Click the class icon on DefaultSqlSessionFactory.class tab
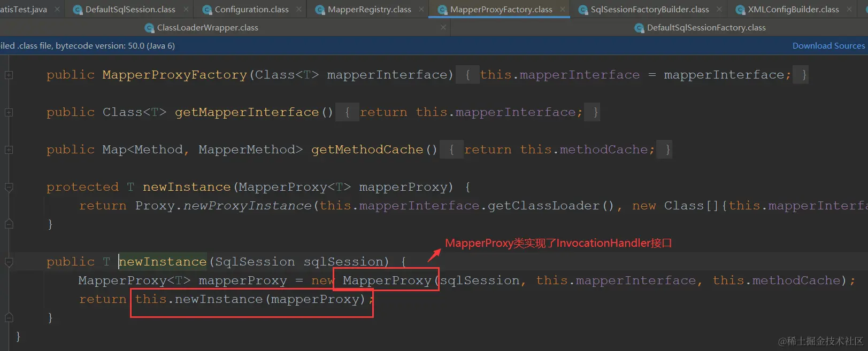Image resolution: width=868 pixels, height=351 pixels. coord(639,28)
